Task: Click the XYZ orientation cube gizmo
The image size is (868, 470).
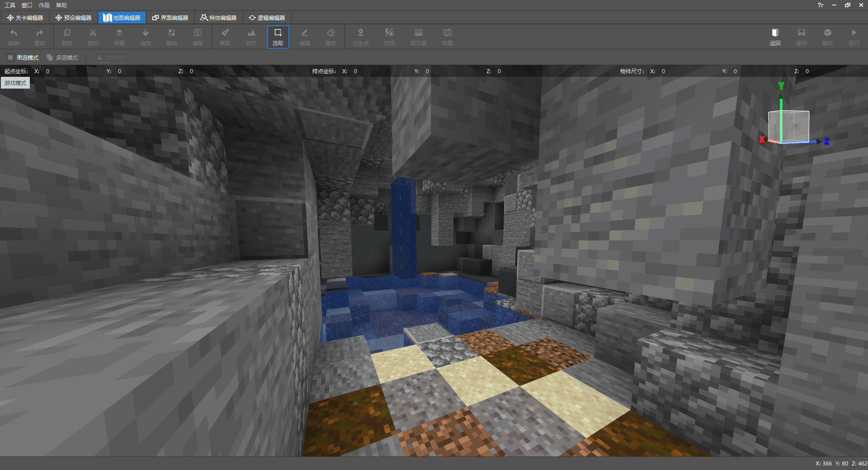Action: pos(789,127)
